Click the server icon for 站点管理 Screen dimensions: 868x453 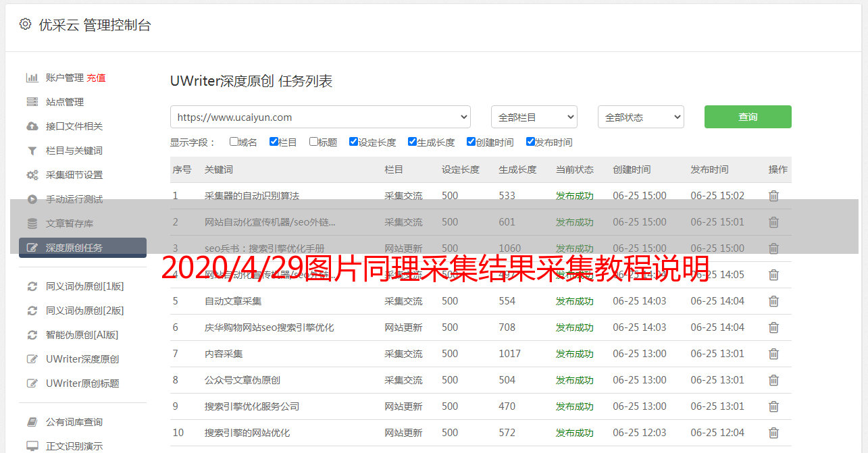32,102
